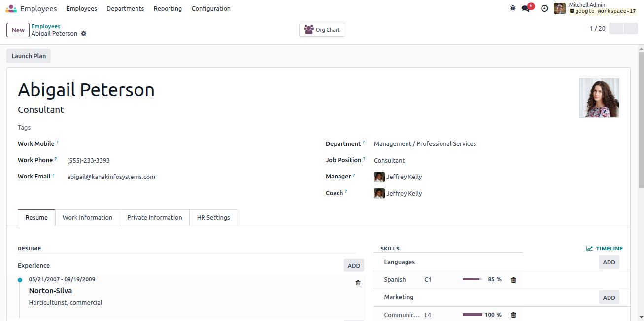This screenshot has width=644, height=321.
Task: Open Work Email help tooltip
Action: [53, 175]
